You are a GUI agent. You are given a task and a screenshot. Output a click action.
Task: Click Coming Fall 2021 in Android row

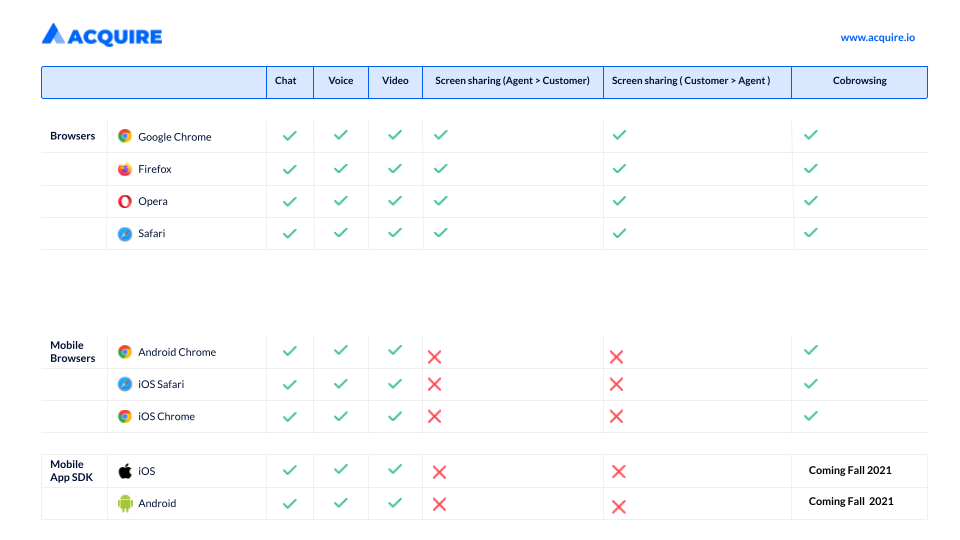point(851,501)
